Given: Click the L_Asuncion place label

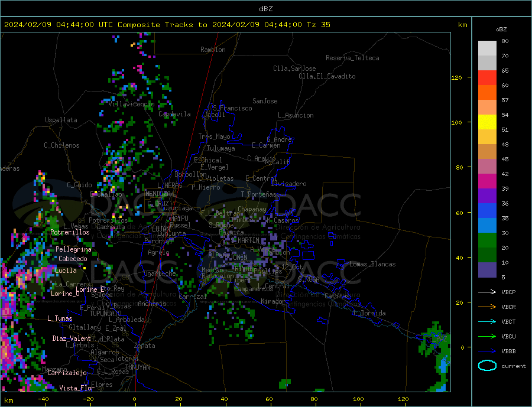Looking at the screenshot, I should (x=296, y=115).
